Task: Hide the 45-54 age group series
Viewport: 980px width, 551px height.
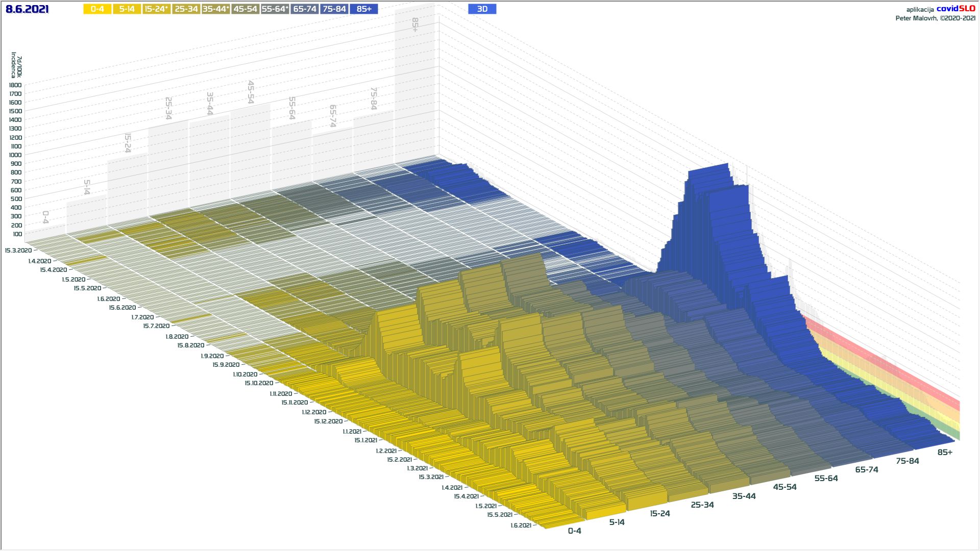Action: (x=246, y=9)
